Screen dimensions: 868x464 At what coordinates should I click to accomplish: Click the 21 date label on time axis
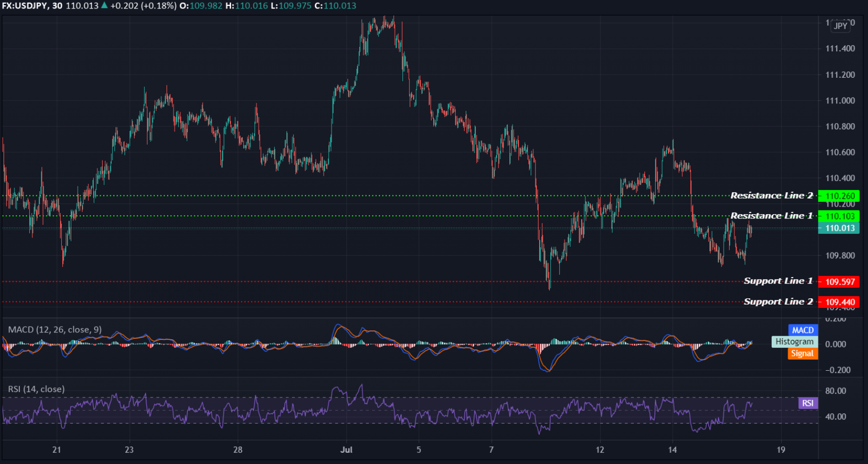point(56,450)
